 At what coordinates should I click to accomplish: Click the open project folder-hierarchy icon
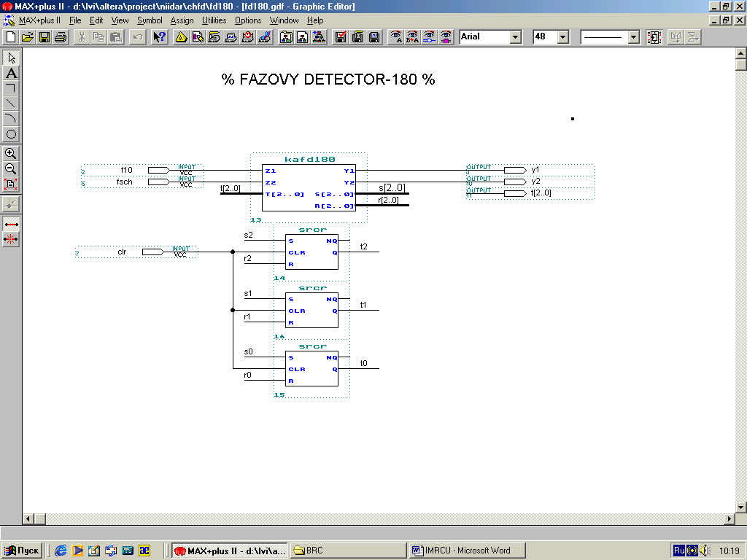pyautogui.click(x=286, y=37)
